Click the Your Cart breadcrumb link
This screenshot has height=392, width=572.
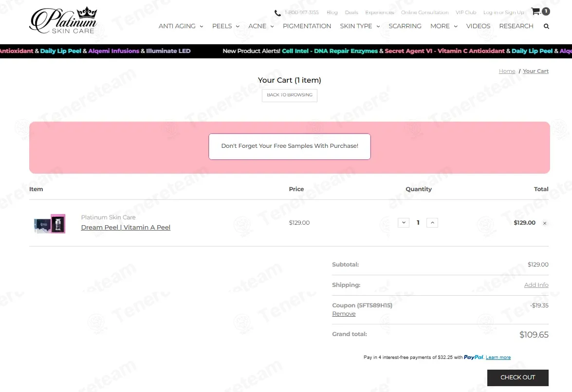(x=535, y=71)
